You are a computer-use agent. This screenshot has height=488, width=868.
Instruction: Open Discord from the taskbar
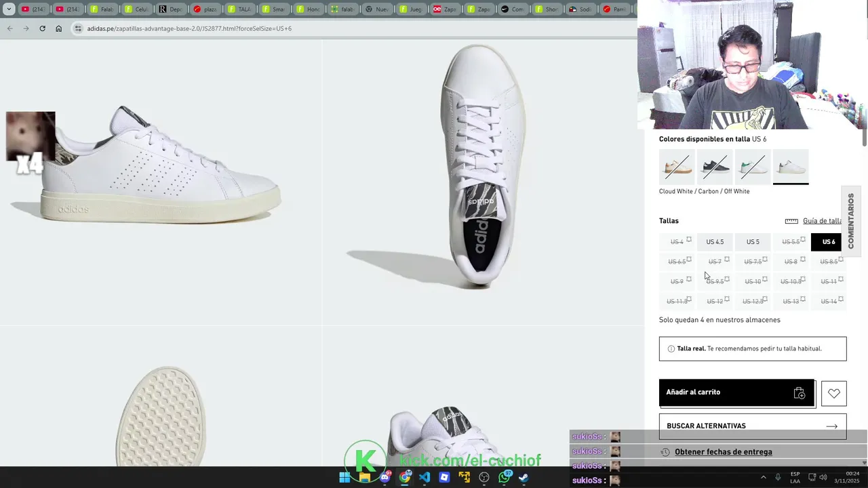pyautogui.click(x=384, y=477)
